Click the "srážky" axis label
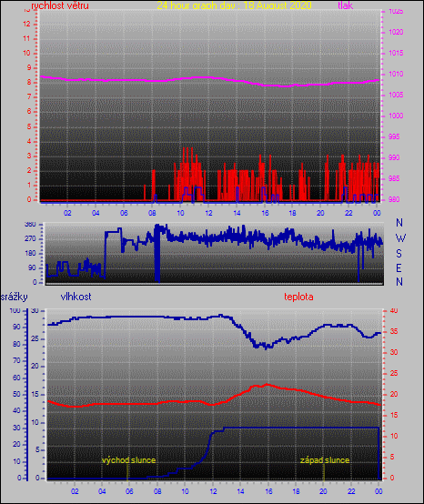 pyautogui.click(x=14, y=297)
